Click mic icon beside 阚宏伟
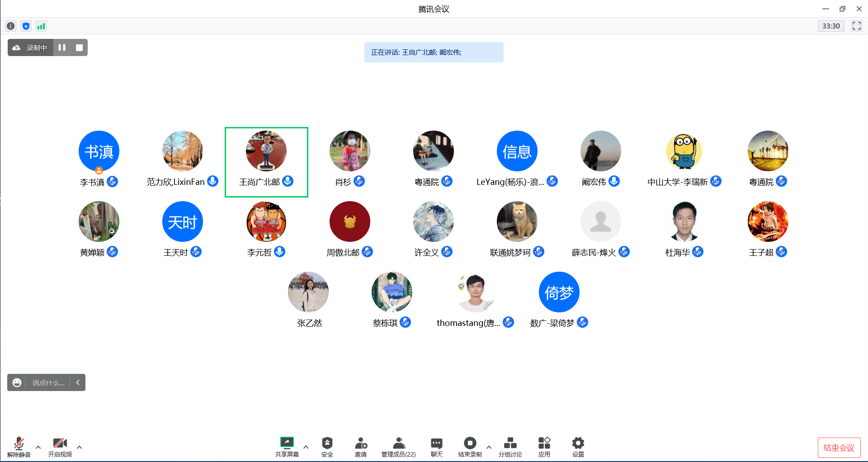The image size is (868, 462). (614, 181)
